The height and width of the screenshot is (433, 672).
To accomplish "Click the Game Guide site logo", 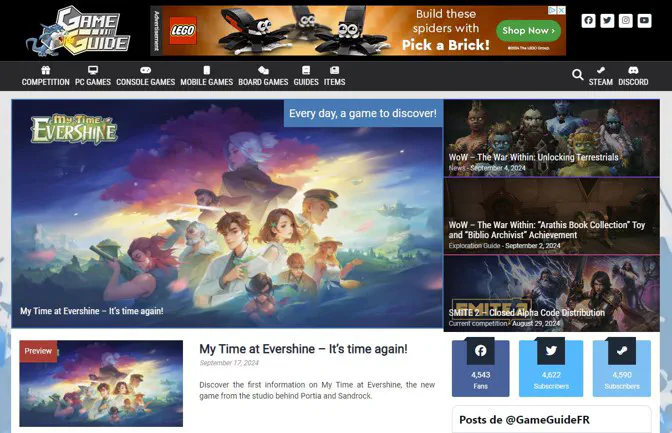I will 79,30.
